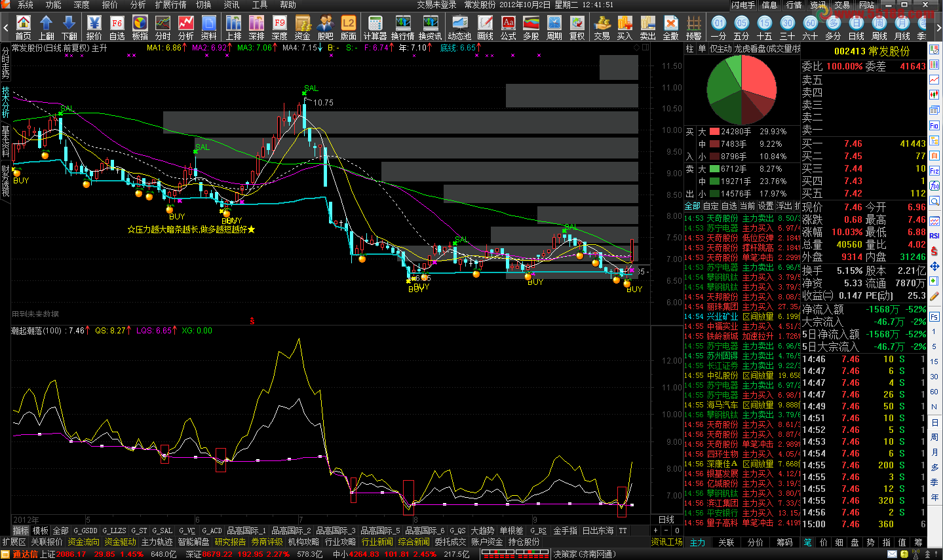The width and height of the screenshot is (943, 560).
Task: Open the 分析 analysis chart icon
Action: [186, 28]
